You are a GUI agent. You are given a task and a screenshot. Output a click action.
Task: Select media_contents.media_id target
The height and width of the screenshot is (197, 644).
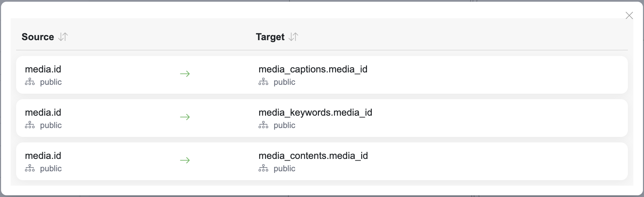[313, 156]
